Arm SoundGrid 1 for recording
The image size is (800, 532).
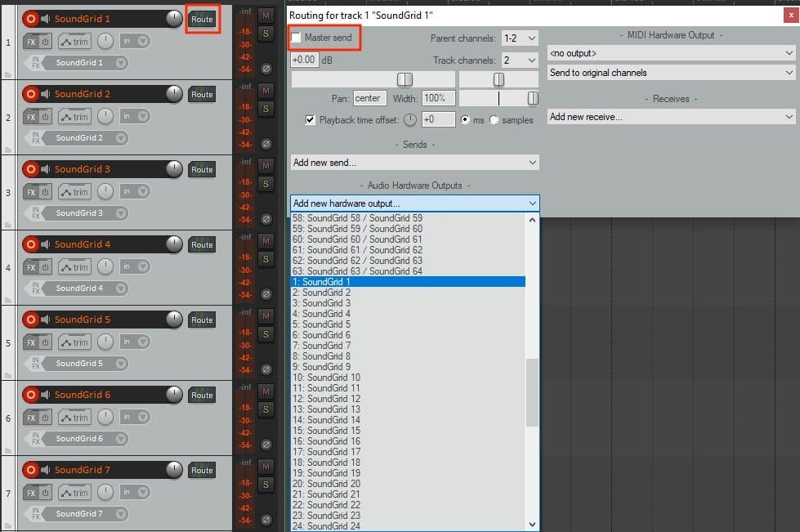(x=33, y=18)
